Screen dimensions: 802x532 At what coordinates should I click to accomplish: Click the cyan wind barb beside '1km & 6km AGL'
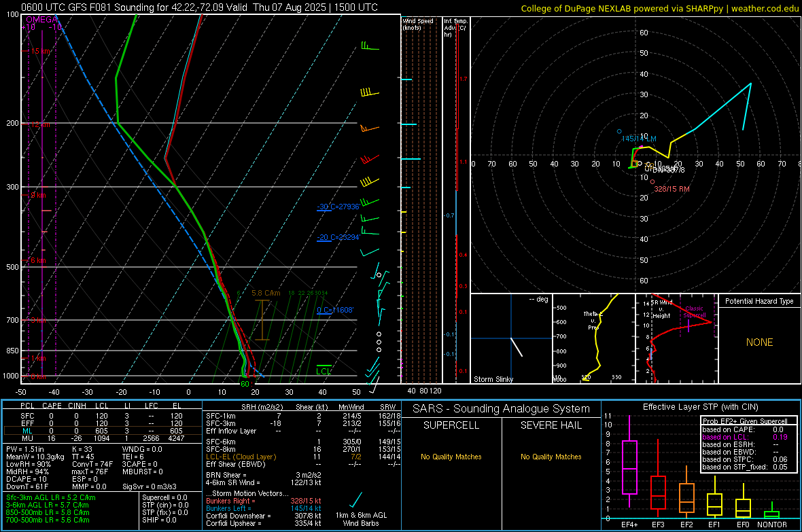tap(355, 500)
